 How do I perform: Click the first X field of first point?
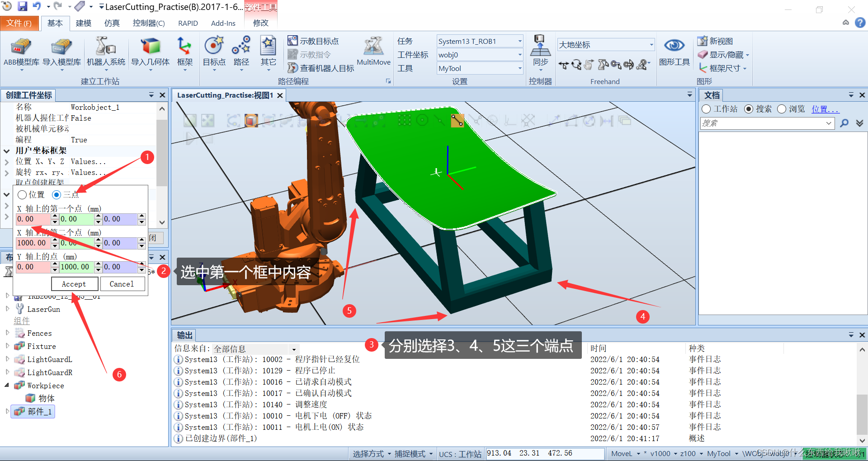pyautogui.click(x=33, y=219)
